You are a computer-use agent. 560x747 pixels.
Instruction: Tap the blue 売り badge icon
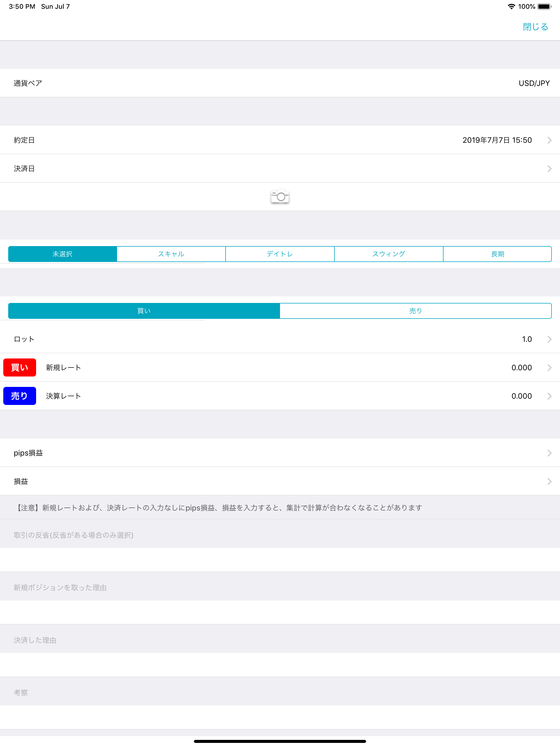[x=20, y=396]
